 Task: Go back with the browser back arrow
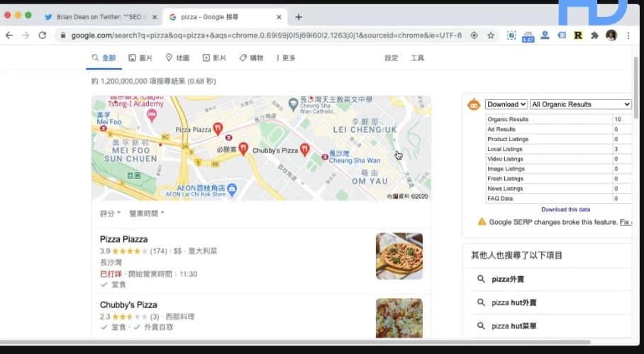pos(9,35)
